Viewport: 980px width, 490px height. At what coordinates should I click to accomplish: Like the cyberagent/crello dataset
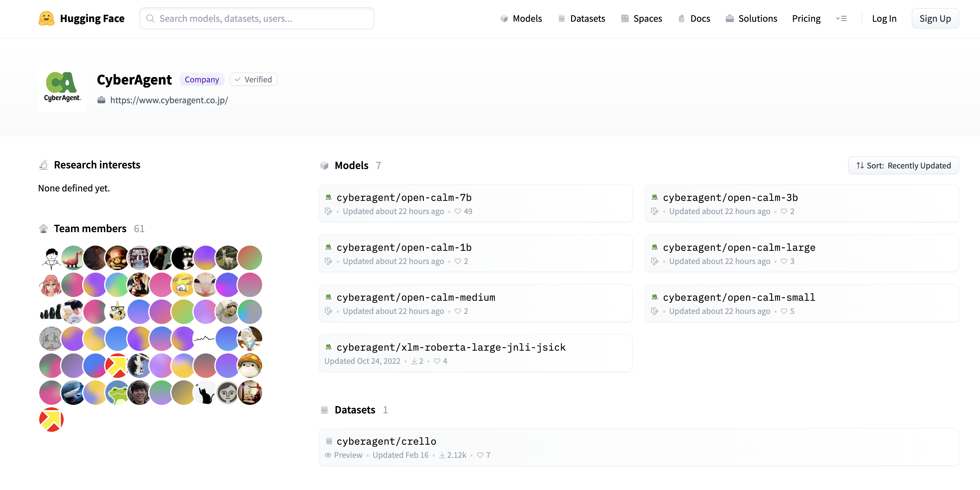tap(480, 455)
